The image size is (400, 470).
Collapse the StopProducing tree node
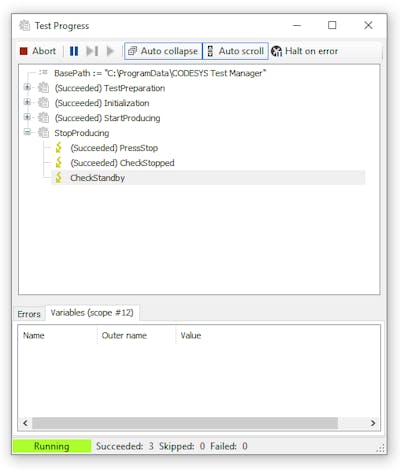tap(27, 132)
